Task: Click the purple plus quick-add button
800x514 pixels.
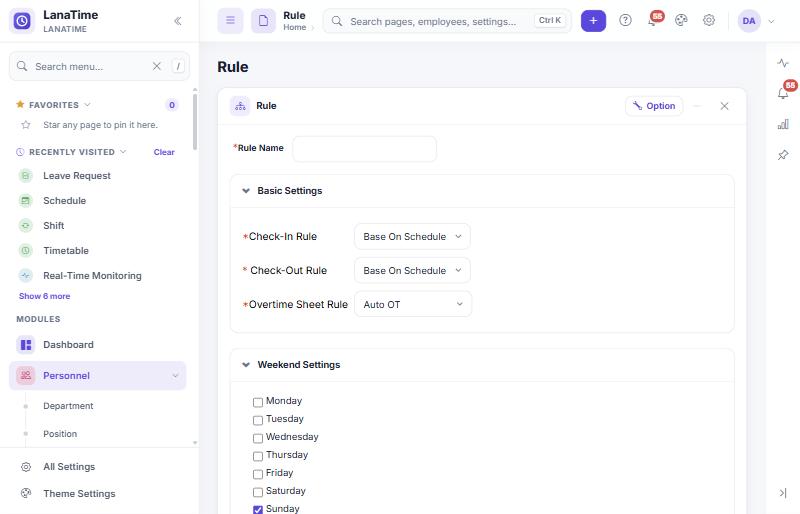Action: point(593,21)
